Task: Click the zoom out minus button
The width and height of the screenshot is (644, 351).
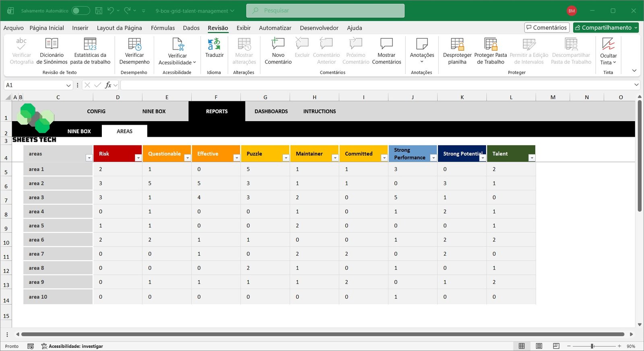Action: pos(569,346)
